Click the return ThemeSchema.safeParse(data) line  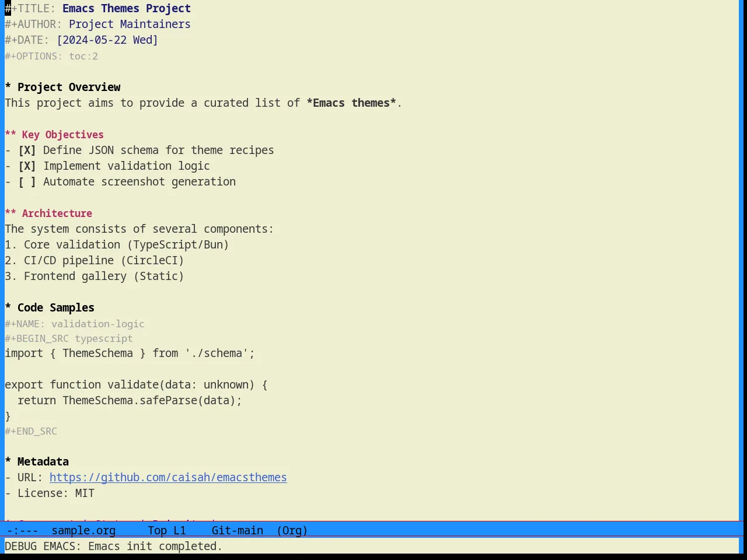point(130,401)
